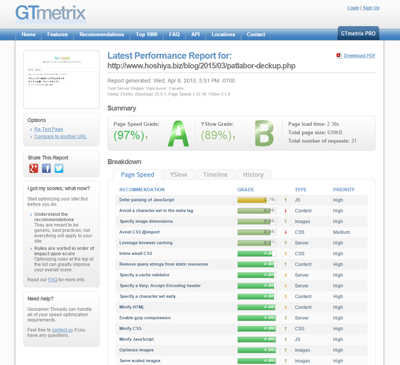Open FAQ link in sidebar

point(53,280)
